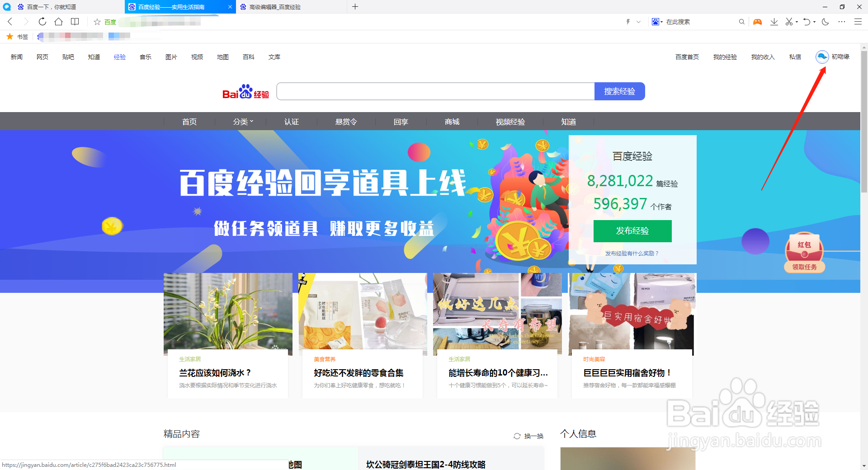Click the green 发布经验 button
The height and width of the screenshot is (470, 868).
pos(632,231)
